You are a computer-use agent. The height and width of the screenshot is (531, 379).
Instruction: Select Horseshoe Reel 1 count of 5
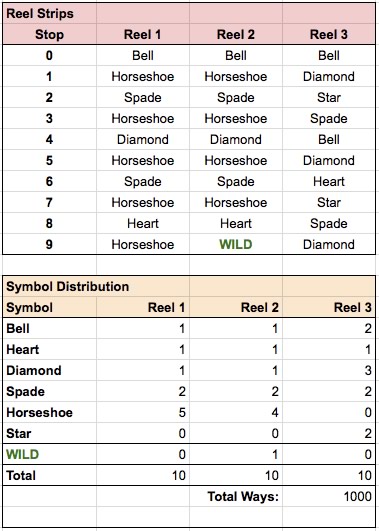click(x=143, y=412)
